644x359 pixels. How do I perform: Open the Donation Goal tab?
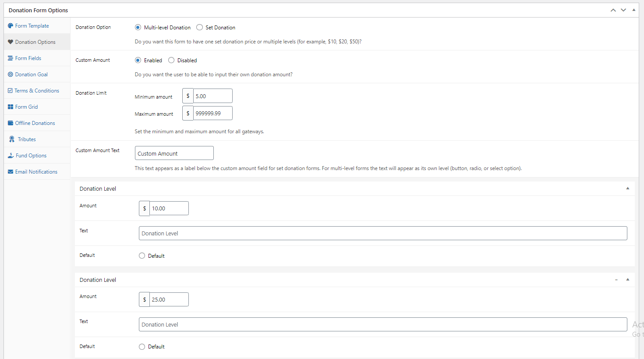click(37, 75)
